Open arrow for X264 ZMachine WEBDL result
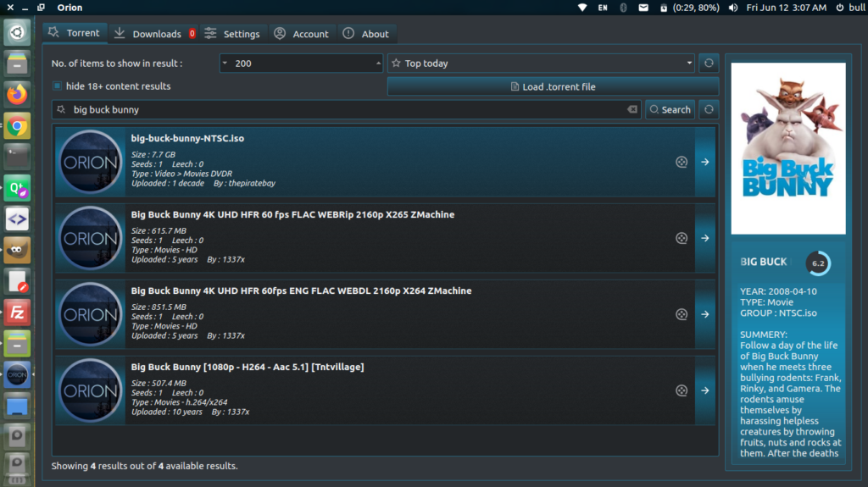This screenshot has width=868, height=487. [705, 314]
